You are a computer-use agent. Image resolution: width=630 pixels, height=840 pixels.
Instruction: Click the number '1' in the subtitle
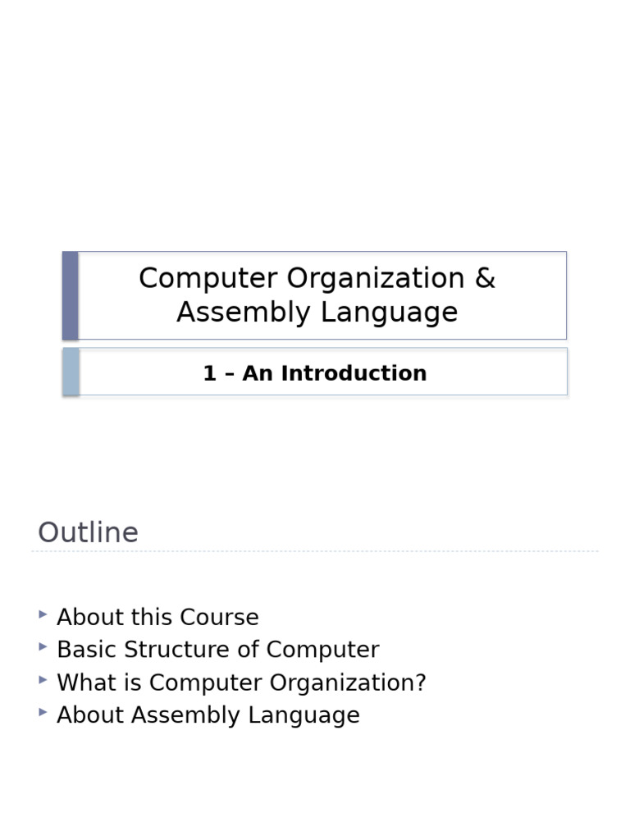coord(209,373)
